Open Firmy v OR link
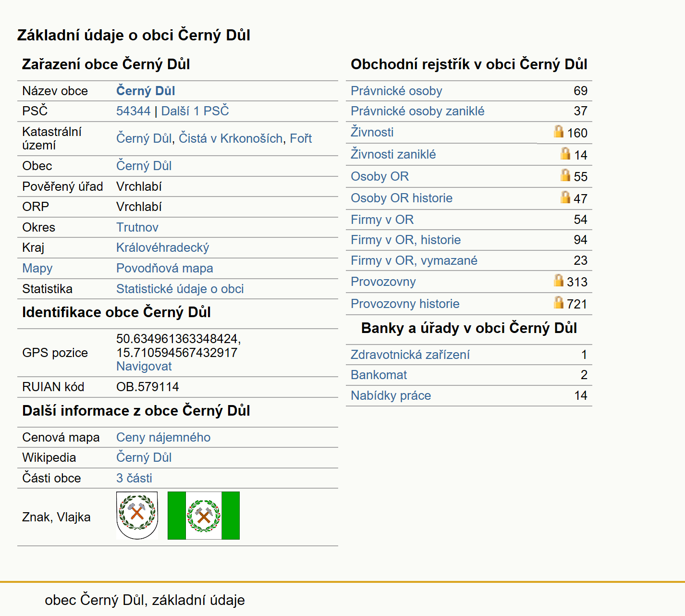 (x=382, y=220)
